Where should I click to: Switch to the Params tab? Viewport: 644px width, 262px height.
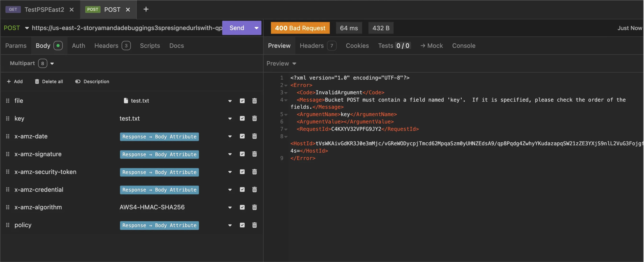16,46
